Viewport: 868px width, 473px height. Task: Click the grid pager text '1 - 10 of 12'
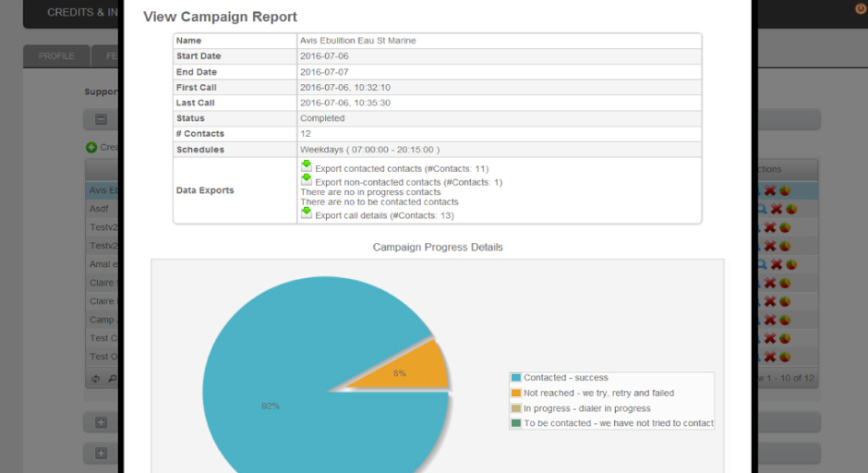click(790, 378)
